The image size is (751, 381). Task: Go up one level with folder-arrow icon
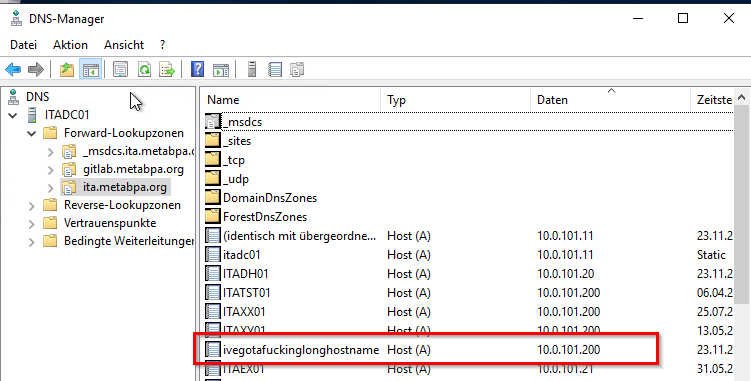coord(67,69)
